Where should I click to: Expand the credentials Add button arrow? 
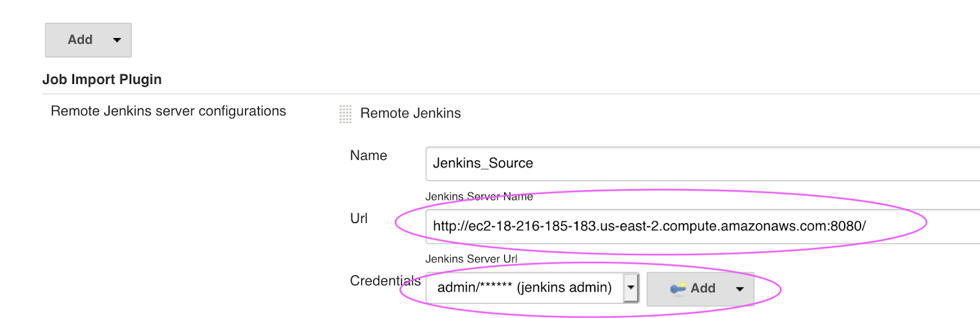740,289
